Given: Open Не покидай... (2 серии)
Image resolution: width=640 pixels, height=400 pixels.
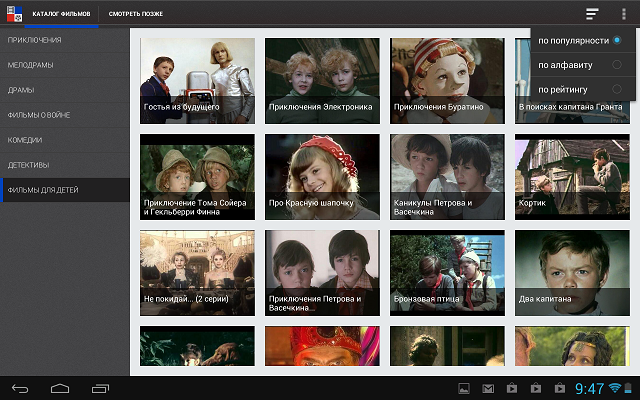Looking at the screenshot, I should click(x=198, y=273).
